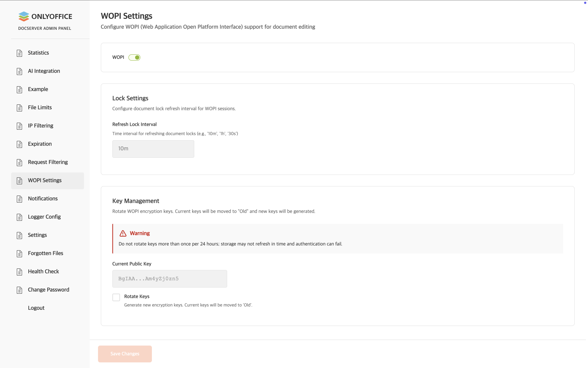The width and height of the screenshot is (588, 368).
Task: Open the Example menu item
Action: (x=38, y=89)
